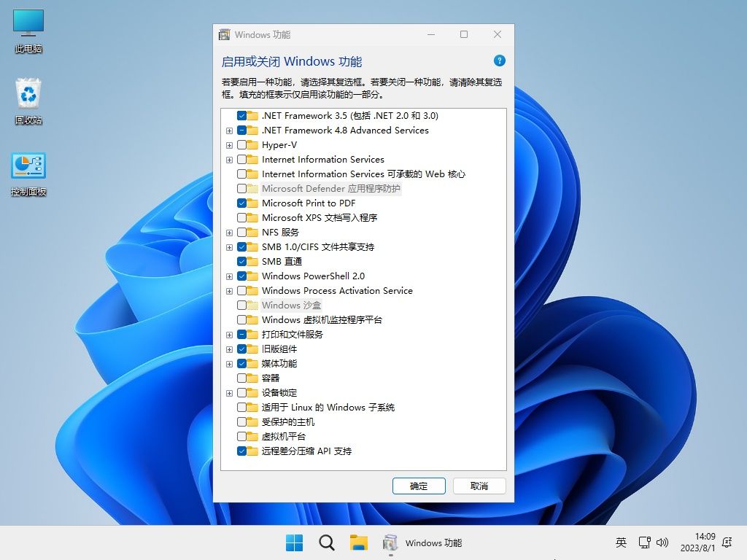Click the folder icon beside 虚拟机平台
Image resolution: width=747 pixels, height=560 pixels.
coord(252,436)
